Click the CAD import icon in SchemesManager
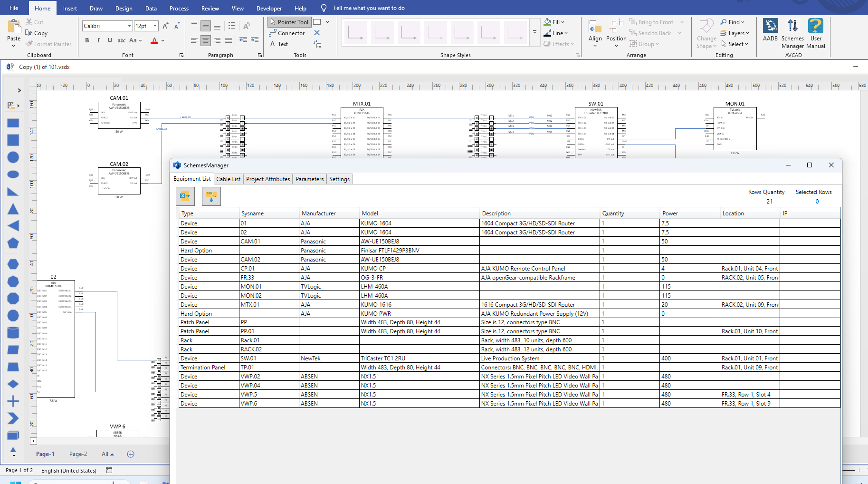 211,196
